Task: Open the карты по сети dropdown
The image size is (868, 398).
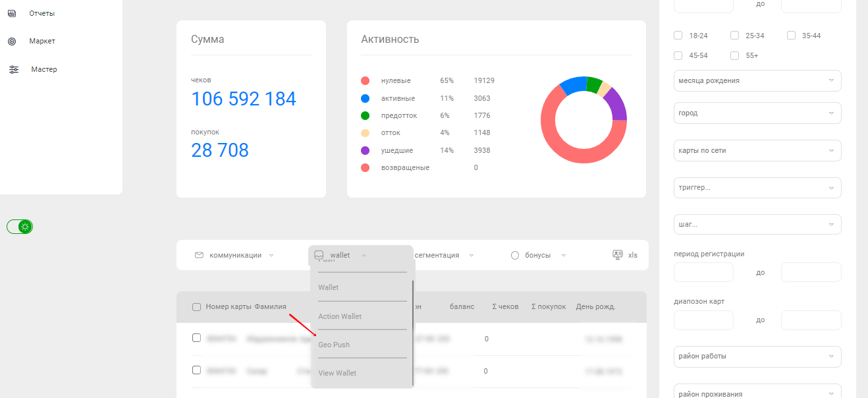Action: coord(758,150)
